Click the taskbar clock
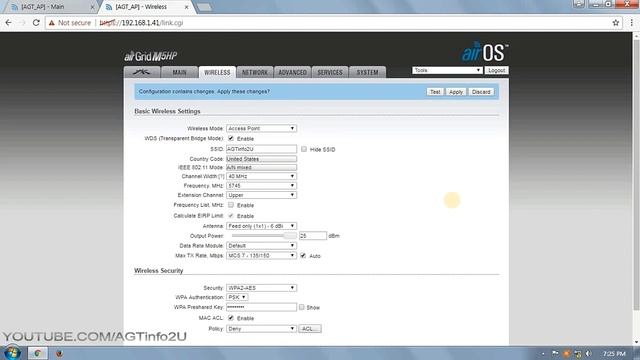Image resolution: width=640 pixels, height=360 pixels. click(614, 353)
